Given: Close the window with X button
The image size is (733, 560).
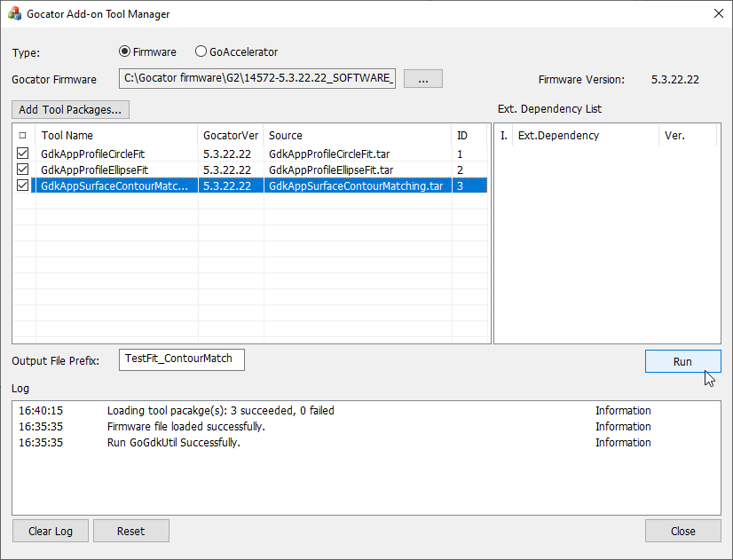Looking at the screenshot, I should click(x=719, y=13).
